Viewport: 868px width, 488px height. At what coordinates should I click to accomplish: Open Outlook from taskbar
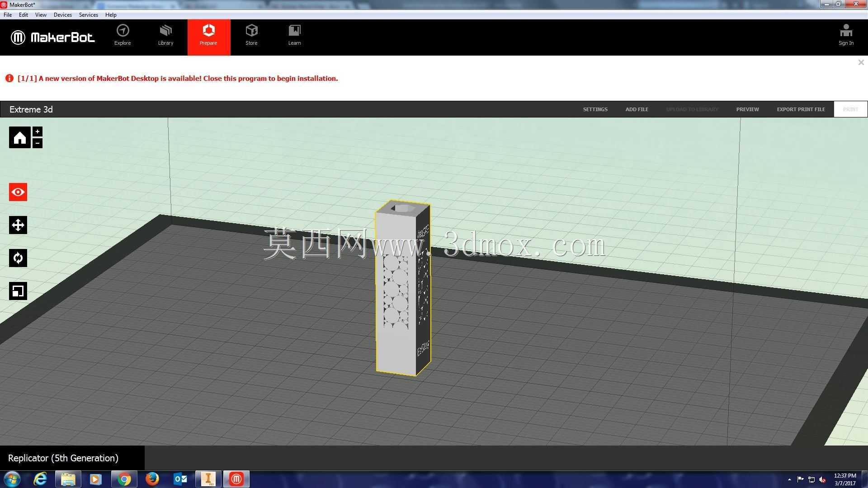(x=180, y=479)
